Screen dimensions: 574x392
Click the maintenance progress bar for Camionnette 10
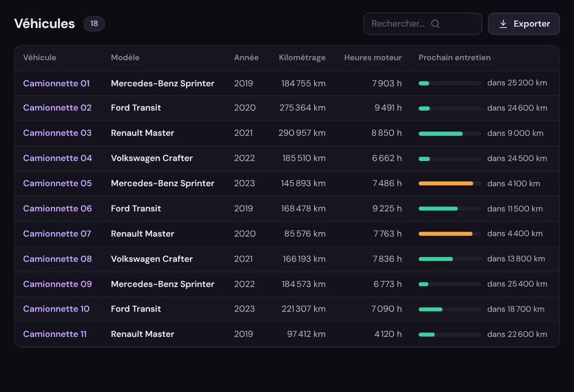[x=450, y=309]
